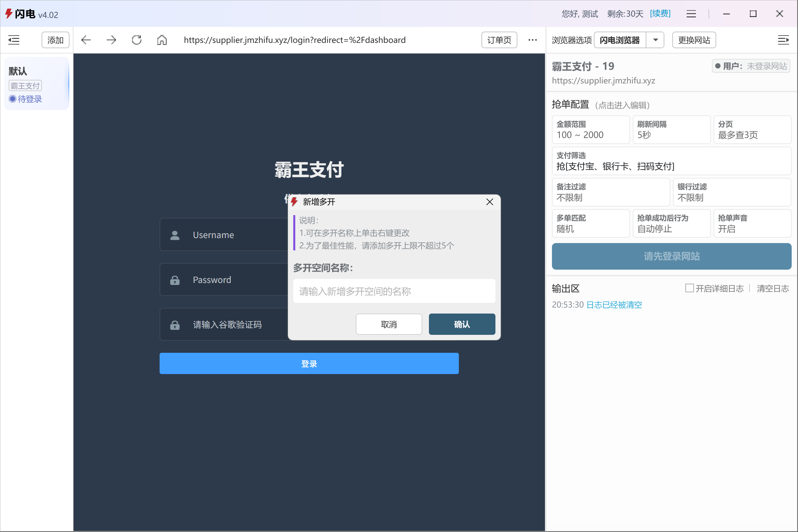The image size is (798, 532).
Task: Collapse the left sidebar panel icon
Action: (14, 40)
